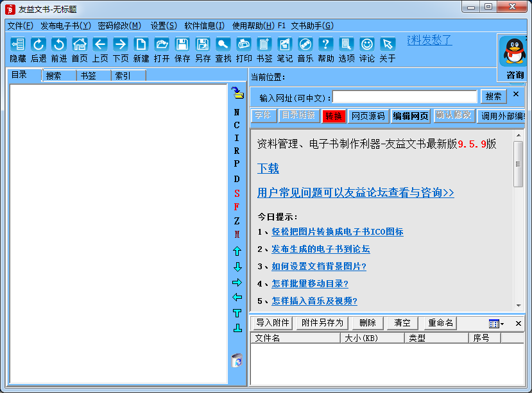Click the red F letter in vertical toolbar
This screenshot has width=532, height=393.
click(x=237, y=207)
